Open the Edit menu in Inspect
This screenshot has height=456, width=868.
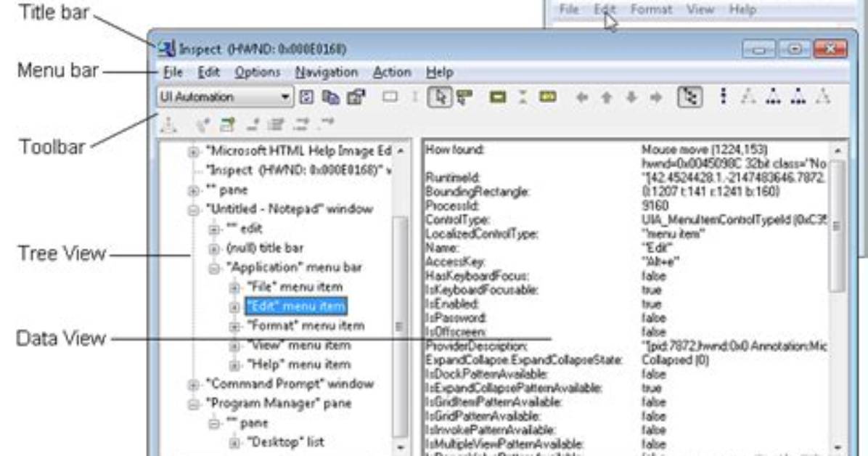click(209, 72)
